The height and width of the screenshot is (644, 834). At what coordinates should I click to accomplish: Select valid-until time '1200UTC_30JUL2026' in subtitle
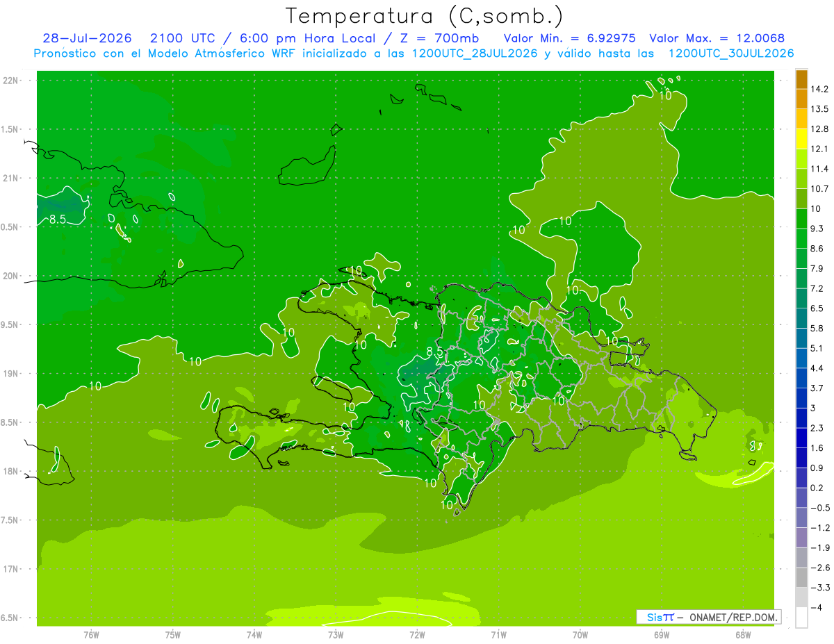point(730,53)
